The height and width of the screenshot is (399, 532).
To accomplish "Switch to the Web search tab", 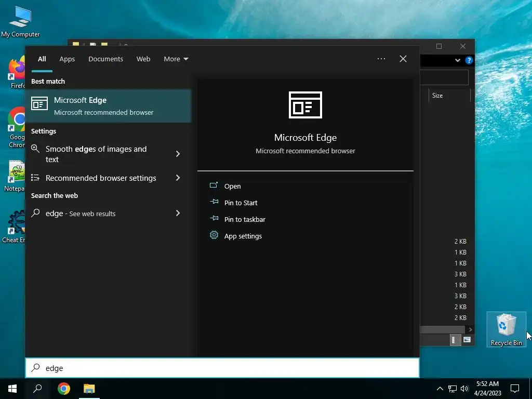I will (143, 59).
